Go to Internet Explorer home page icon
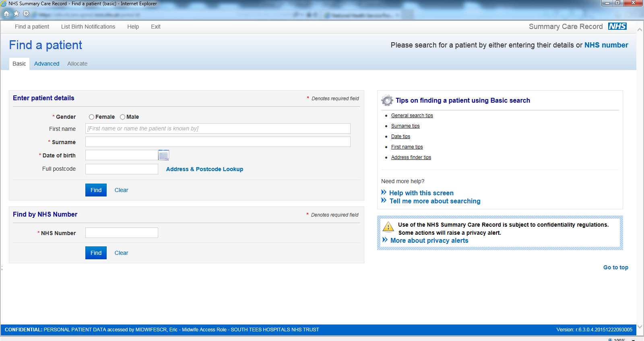Viewport: 644px width, 341px height. pos(6,14)
